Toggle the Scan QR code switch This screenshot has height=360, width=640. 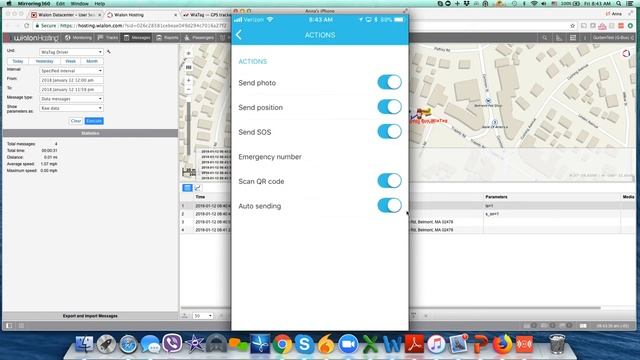tap(389, 181)
